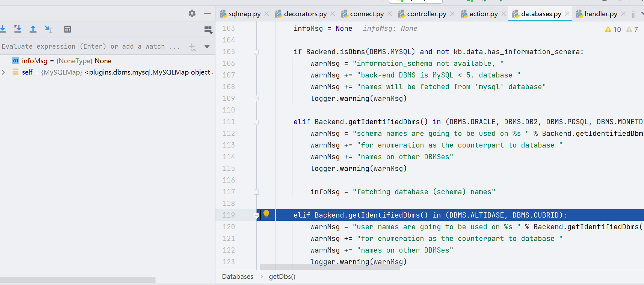Screen dimensions: 644x285
Task: Switch to sqlmap.py tab
Action: (244, 14)
